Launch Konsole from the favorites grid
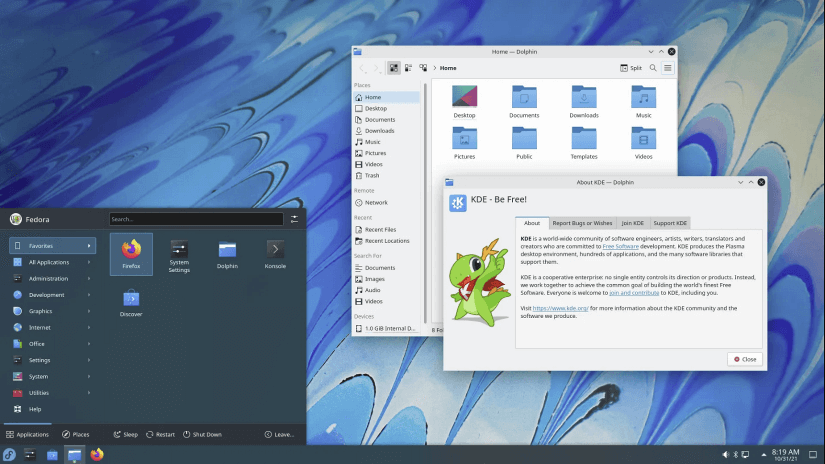The height and width of the screenshot is (464, 825). coord(275,255)
